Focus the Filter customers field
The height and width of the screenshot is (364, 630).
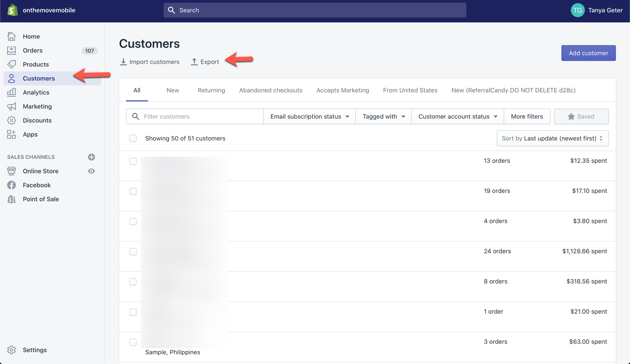[195, 116]
